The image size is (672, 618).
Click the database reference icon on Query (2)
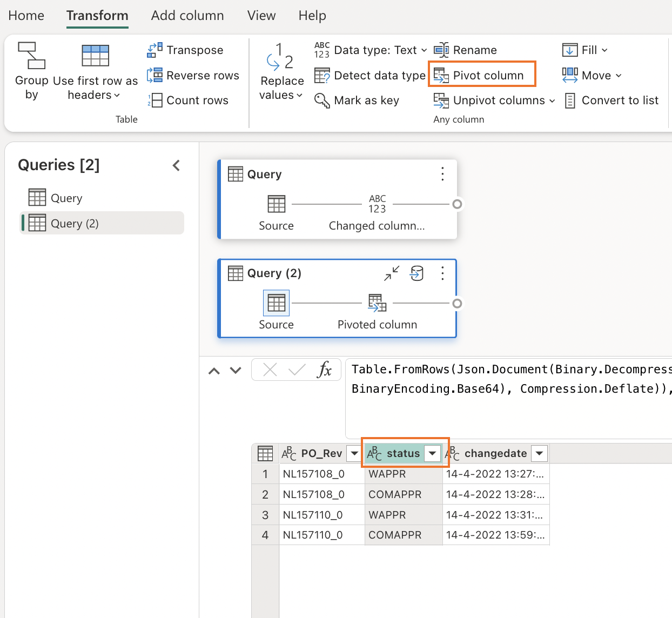pos(416,273)
